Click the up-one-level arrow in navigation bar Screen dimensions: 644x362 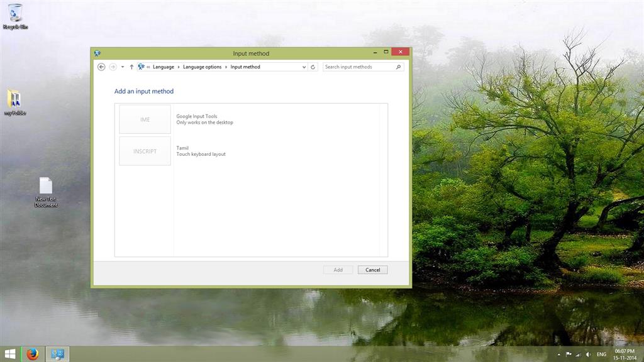131,67
